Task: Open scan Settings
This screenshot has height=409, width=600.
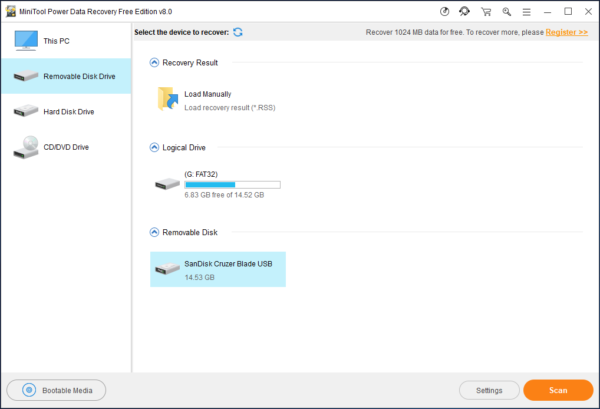Action: click(489, 390)
